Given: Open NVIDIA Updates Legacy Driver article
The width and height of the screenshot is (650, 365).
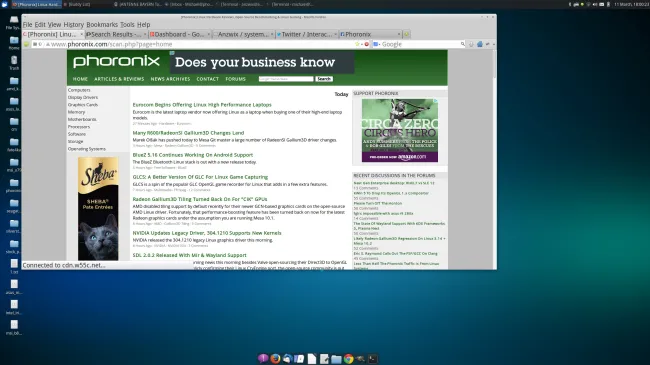Looking at the screenshot, I should (207, 233).
